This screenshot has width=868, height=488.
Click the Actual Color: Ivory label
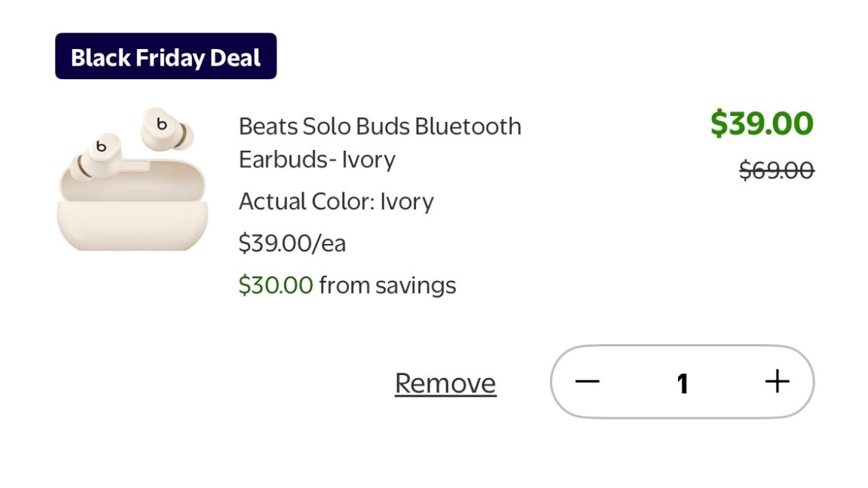pyautogui.click(x=336, y=200)
